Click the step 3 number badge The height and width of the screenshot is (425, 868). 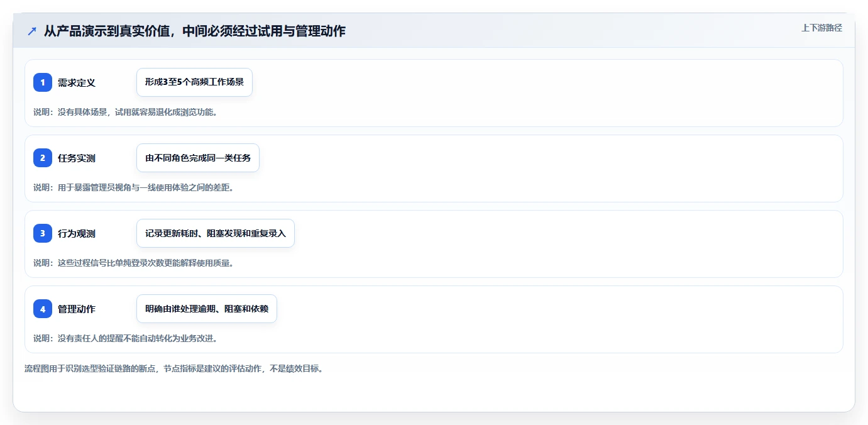(43, 233)
